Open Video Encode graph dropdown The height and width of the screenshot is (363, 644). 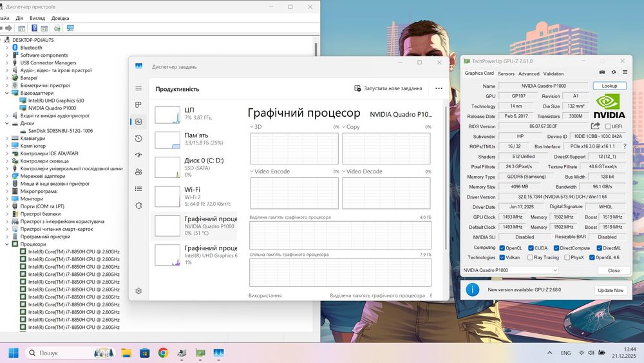click(x=252, y=172)
